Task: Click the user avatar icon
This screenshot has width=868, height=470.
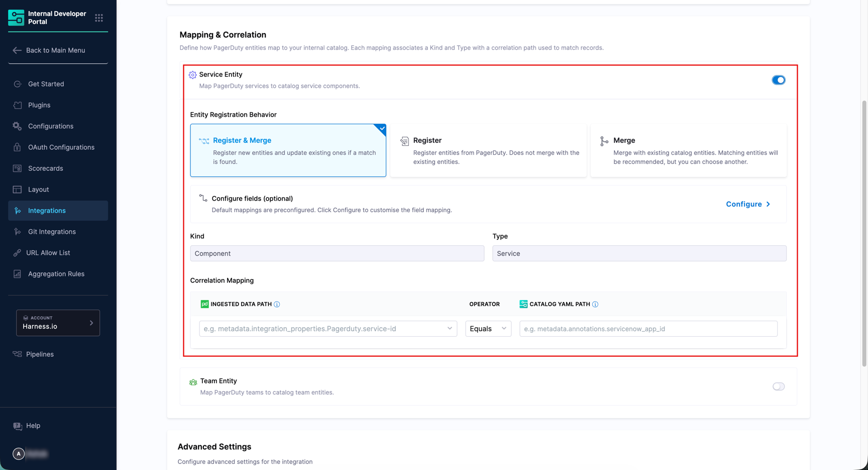Action: (x=19, y=453)
